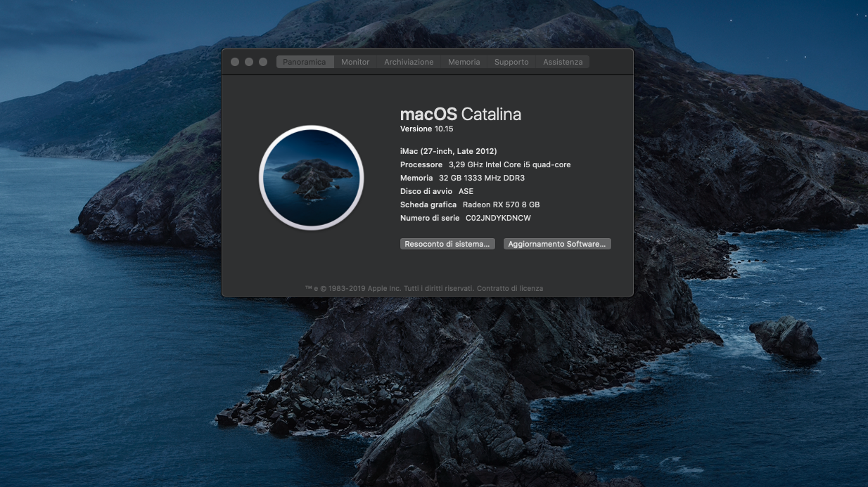Open the Archiviazione tab

coord(409,62)
